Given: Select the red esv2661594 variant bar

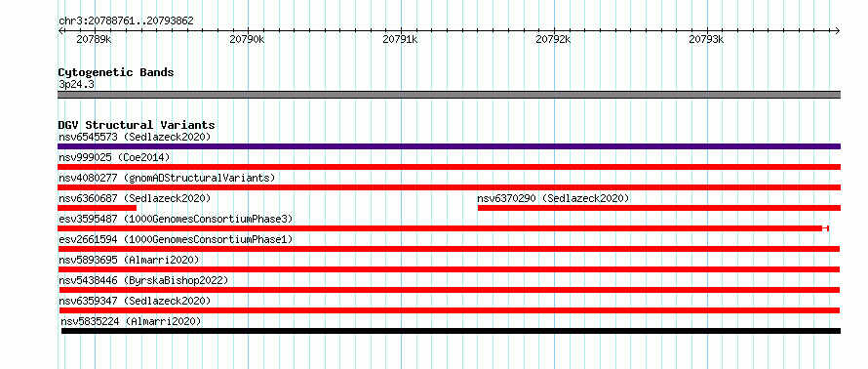Looking at the screenshot, I should 449,249.
